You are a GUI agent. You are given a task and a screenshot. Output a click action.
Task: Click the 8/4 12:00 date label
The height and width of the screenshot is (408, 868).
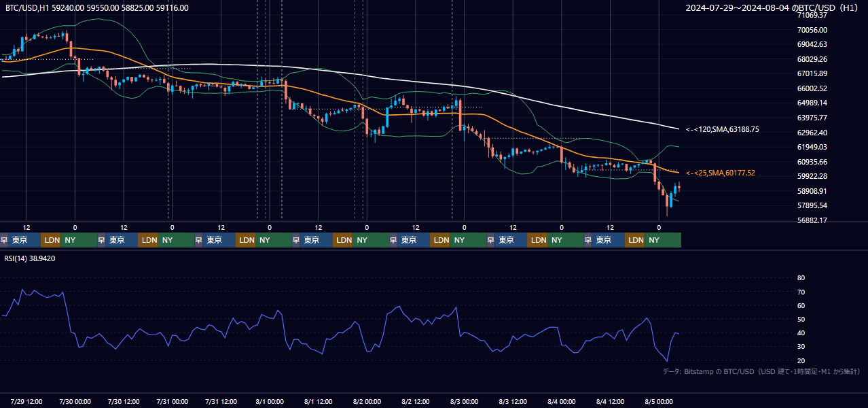(611, 402)
